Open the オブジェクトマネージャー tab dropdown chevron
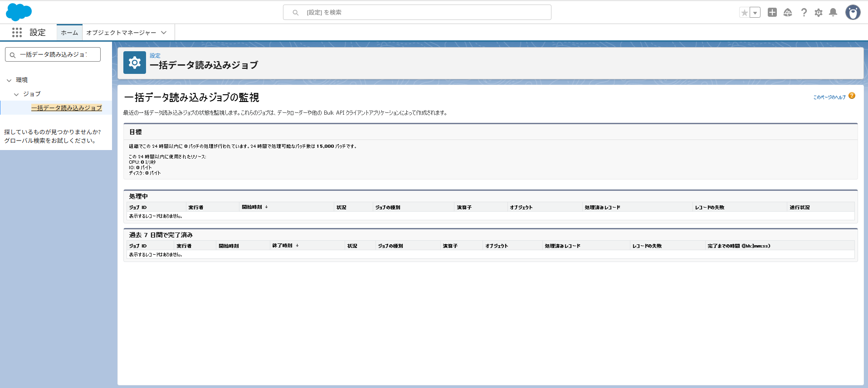This screenshot has width=868, height=388. coord(164,33)
